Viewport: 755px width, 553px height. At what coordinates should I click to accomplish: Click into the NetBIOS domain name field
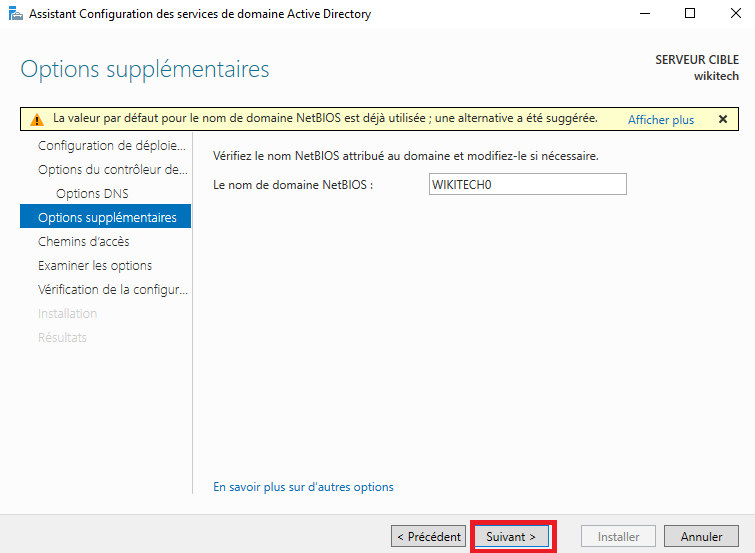(526, 185)
